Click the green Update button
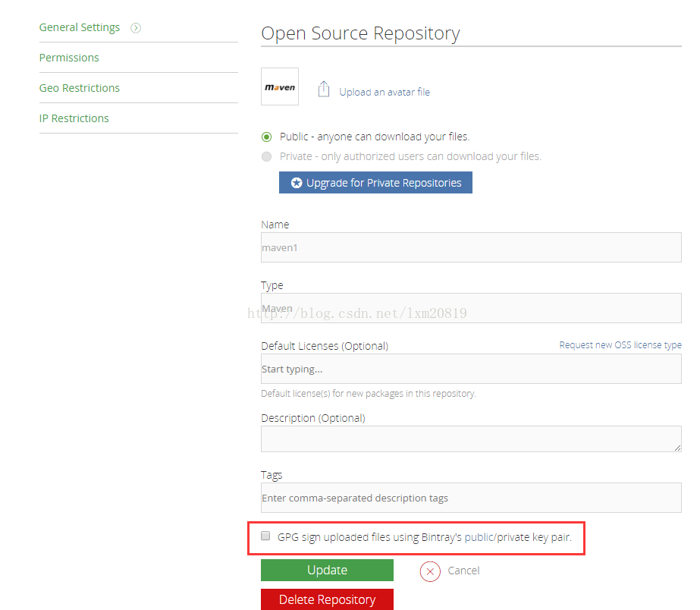 point(327,571)
